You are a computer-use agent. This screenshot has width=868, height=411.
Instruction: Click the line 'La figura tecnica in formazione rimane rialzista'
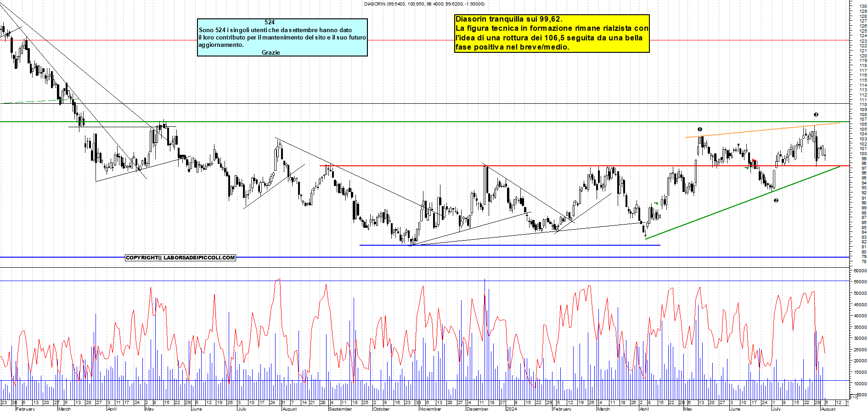click(552, 28)
